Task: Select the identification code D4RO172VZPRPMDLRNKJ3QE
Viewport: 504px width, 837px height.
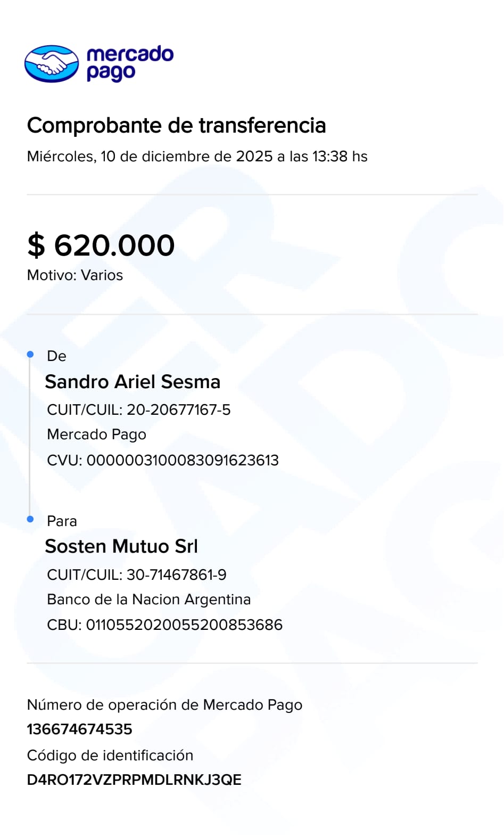Action: pos(134,780)
